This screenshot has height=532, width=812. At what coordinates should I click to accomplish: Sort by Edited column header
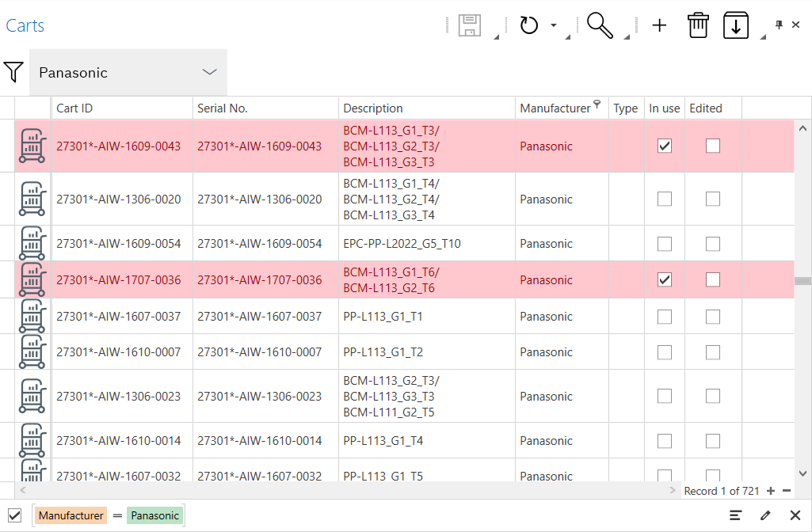click(x=713, y=108)
